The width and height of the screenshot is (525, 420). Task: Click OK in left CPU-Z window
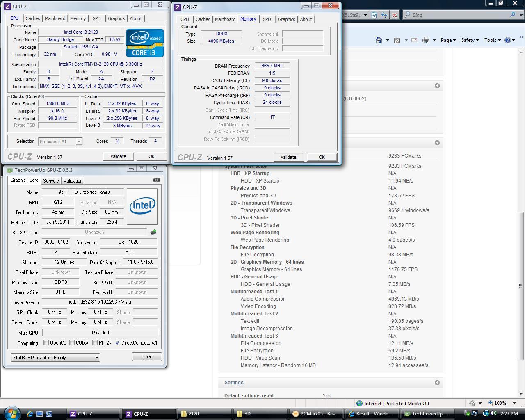point(151,156)
